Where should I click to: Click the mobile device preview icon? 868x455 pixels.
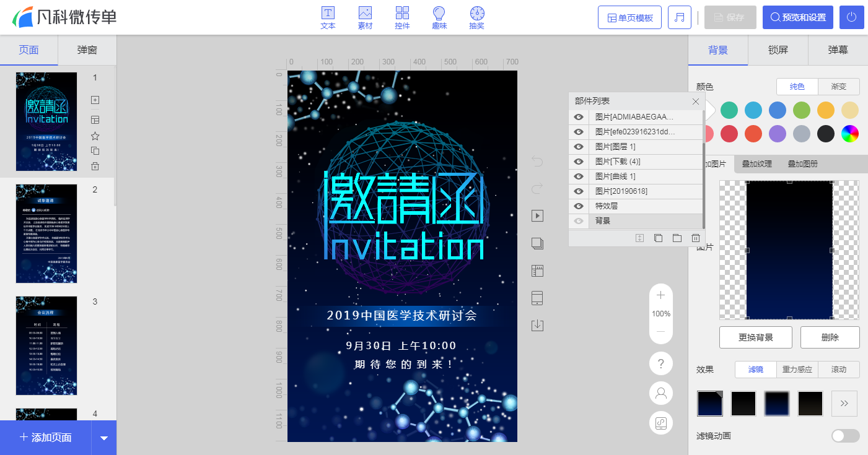tap(537, 298)
